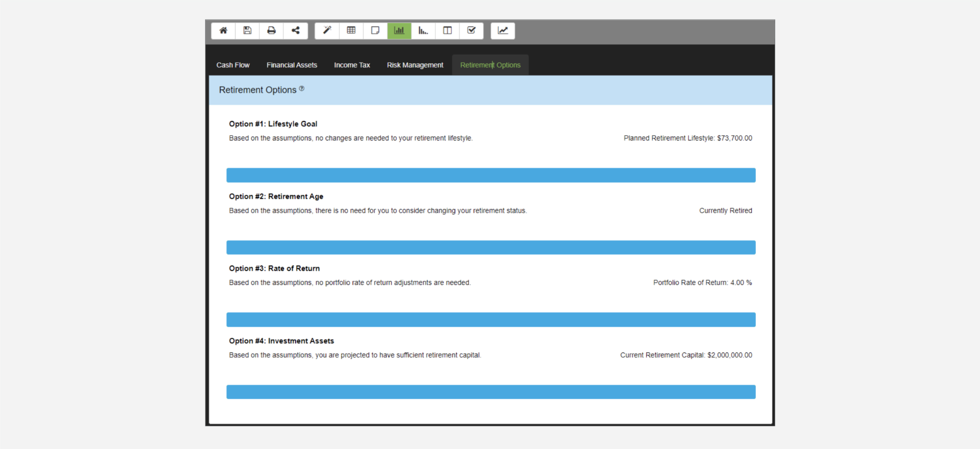The image size is (980, 449).
Task: Click the blue bar under Lifestyle Goal
Action: (491, 175)
